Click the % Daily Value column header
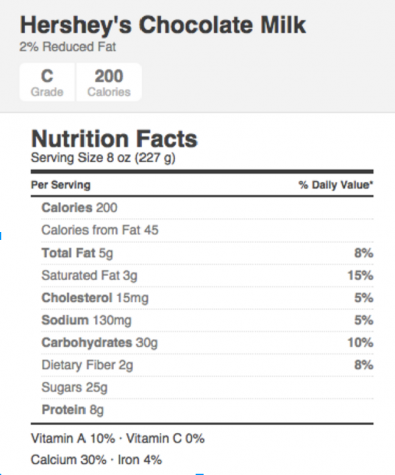The height and width of the screenshot is (475, 395). tap(336, 185)
